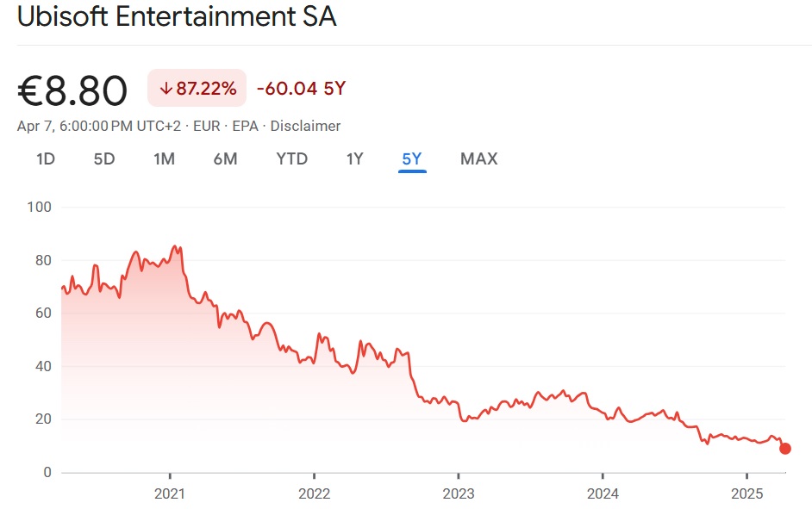Click the €8.80 stock price
Viewport: 812px width, 509px height.
72,90
